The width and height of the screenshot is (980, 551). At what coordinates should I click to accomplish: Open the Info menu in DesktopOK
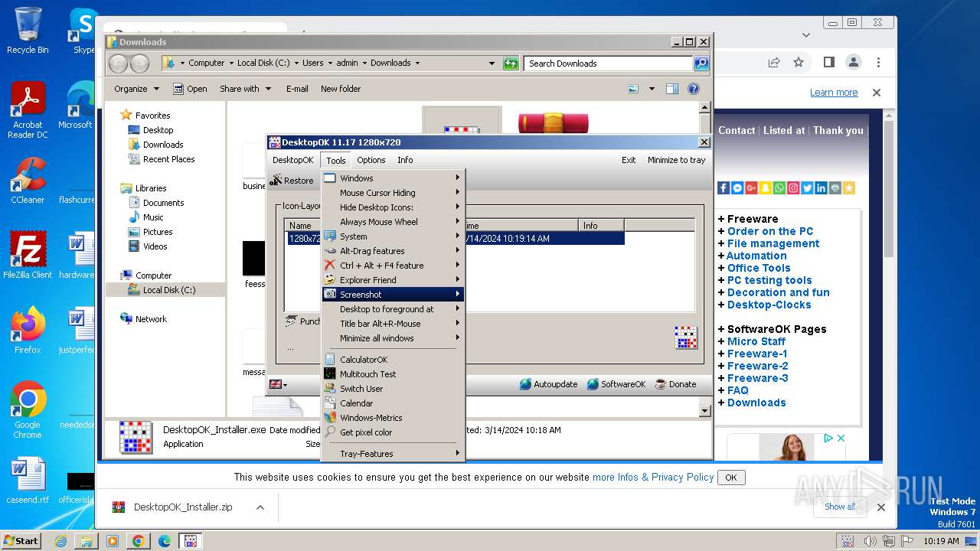click(x=405, y=160)
